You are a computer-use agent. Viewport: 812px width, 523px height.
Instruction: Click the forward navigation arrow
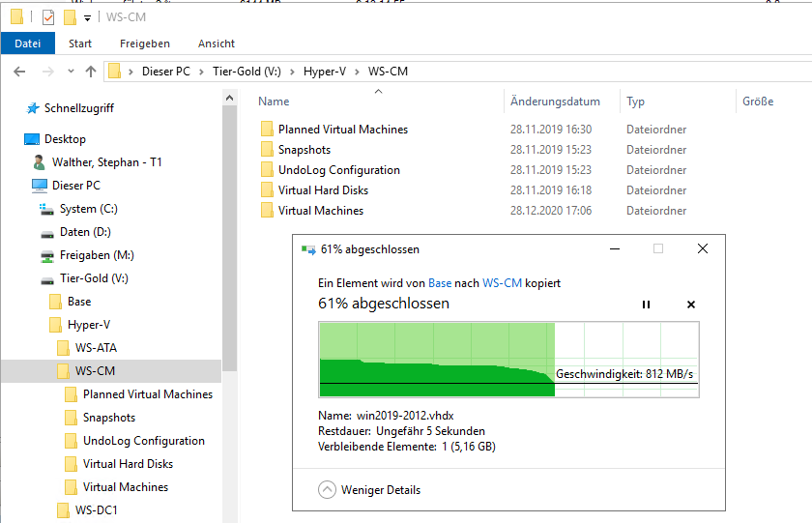tap(47, 72)
